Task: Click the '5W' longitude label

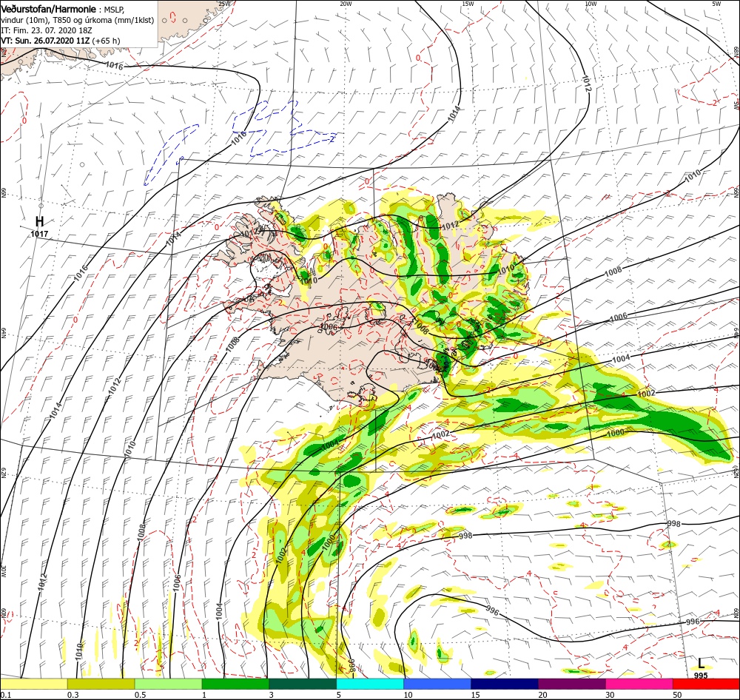Action: [x=717, y=4]
